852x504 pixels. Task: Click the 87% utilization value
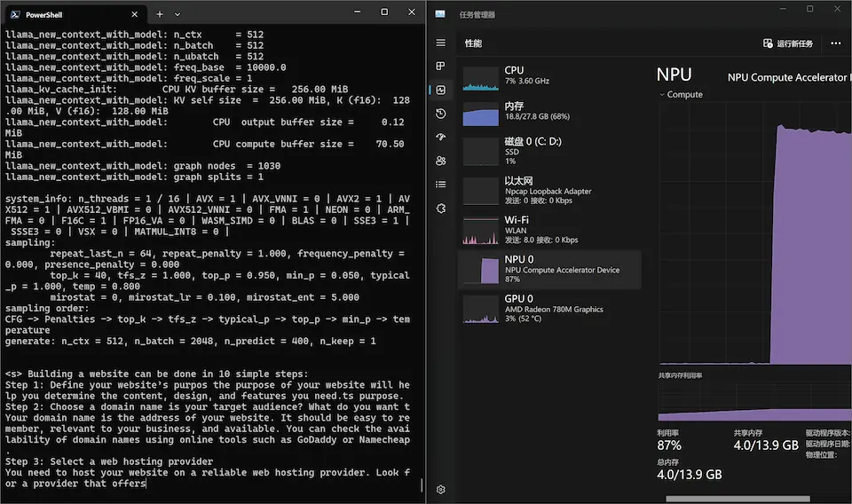(669, 445)
